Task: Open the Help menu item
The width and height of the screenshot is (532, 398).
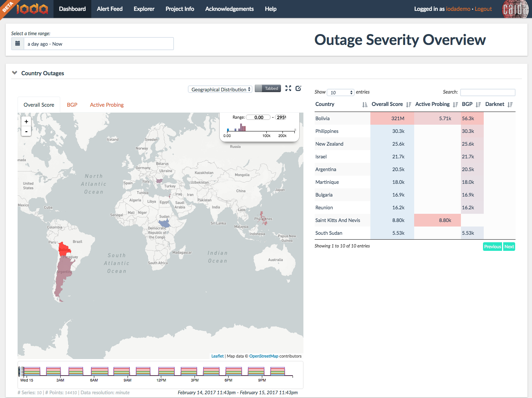Action: pos(270,9)
